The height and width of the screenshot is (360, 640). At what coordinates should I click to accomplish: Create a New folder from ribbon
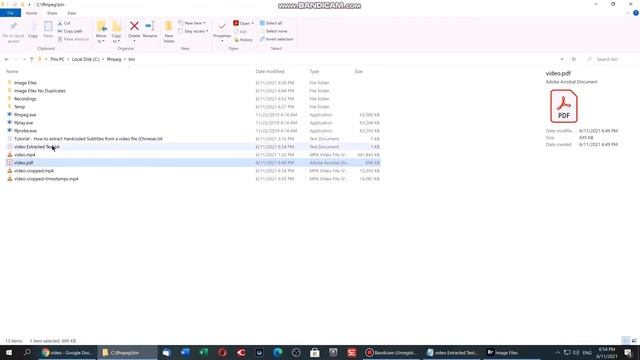pos(169,32)
